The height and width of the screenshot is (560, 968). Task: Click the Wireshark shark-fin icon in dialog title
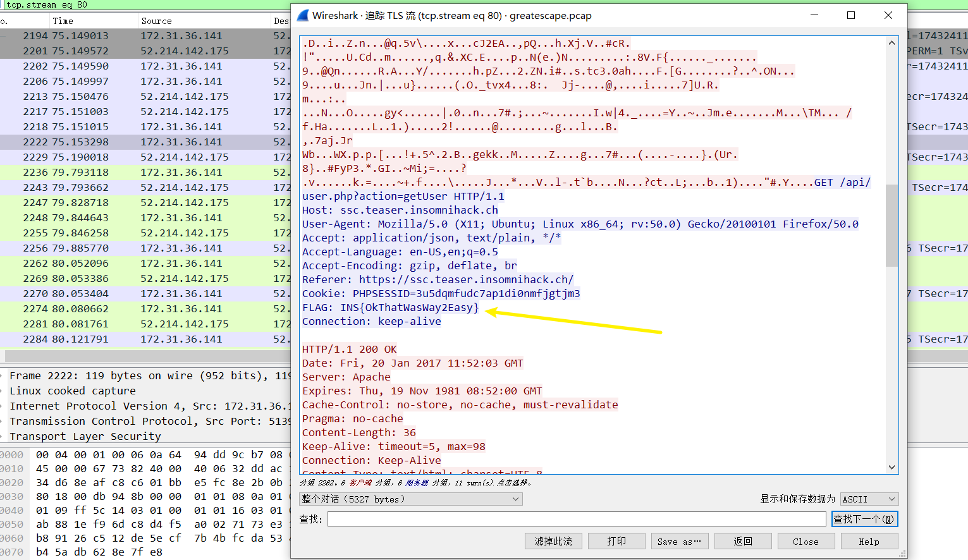tap(303, 15)
